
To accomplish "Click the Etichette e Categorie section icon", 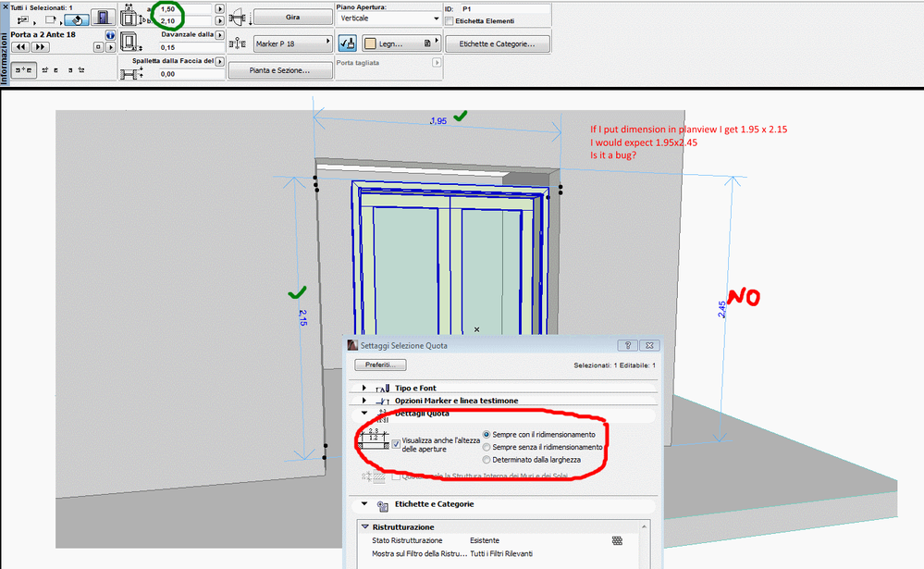I will click(x=382, y=506).
